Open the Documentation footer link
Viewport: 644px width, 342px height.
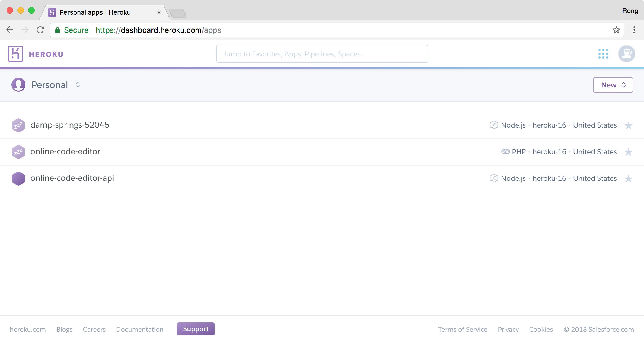140,329
